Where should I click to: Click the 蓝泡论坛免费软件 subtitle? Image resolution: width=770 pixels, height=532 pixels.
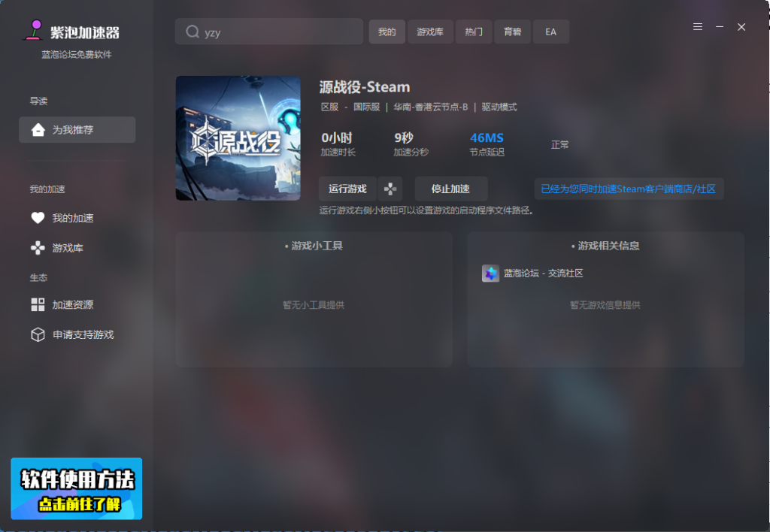[x=77, y=54]
